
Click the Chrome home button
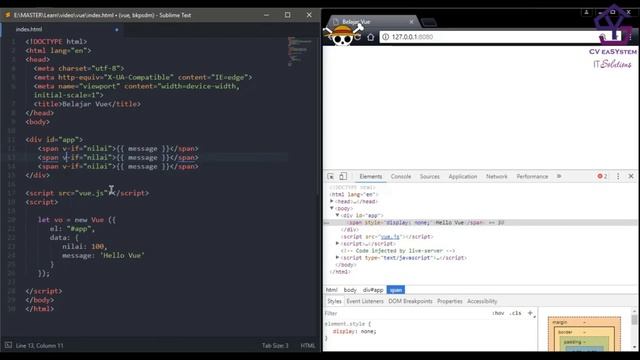(370, 37)
